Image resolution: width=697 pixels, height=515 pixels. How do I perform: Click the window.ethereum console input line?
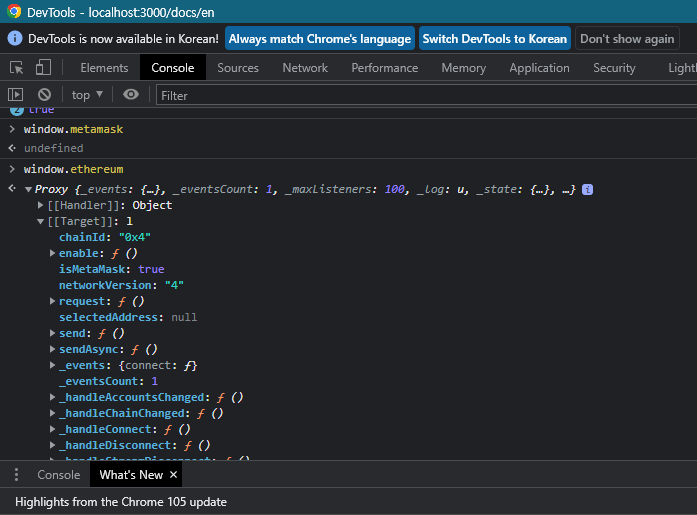point(73,169)
